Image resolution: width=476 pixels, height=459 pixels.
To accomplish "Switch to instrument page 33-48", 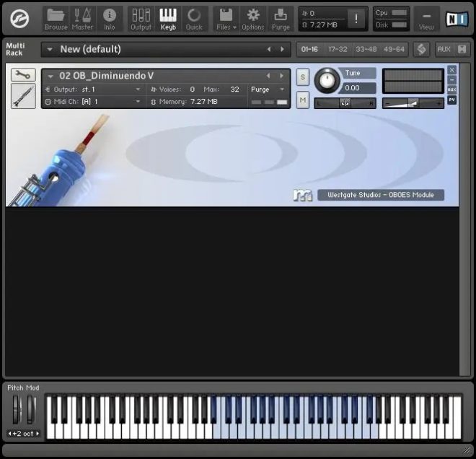I will 366,49.
